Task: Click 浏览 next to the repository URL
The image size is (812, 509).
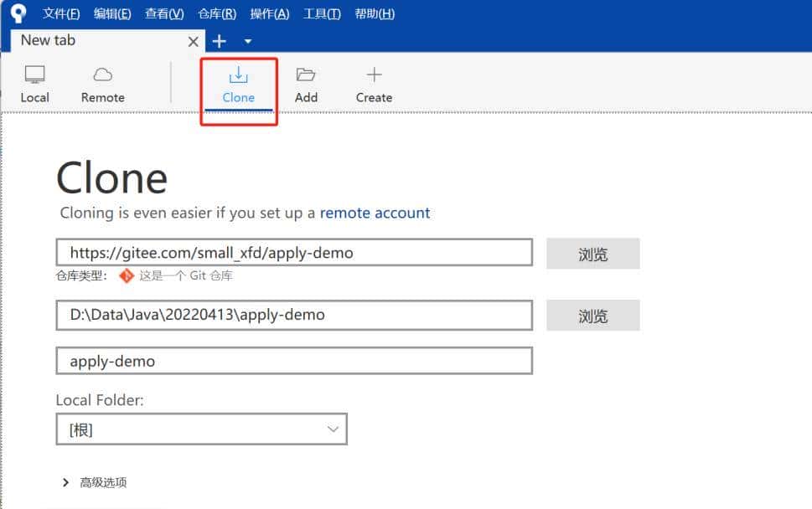Action: click(x=592, y=254)
